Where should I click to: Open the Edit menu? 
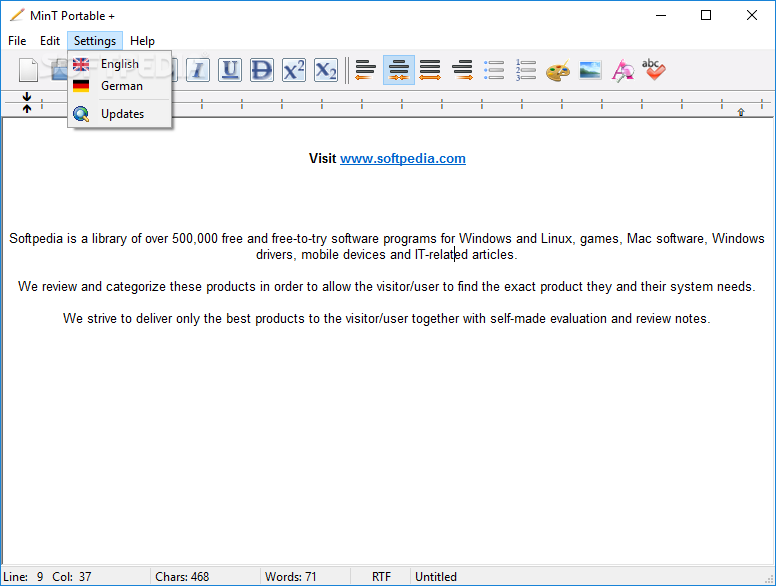pos(50,41)
